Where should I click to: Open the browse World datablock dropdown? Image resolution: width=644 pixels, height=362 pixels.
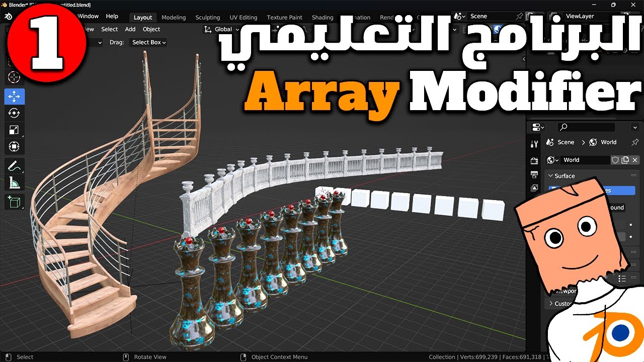[x=553, y=160]
